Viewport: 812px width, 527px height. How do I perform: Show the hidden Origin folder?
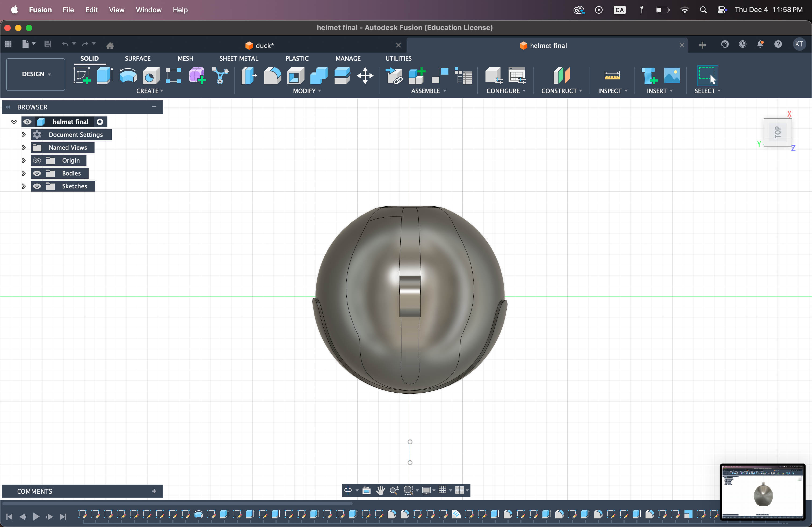(37, 160)
